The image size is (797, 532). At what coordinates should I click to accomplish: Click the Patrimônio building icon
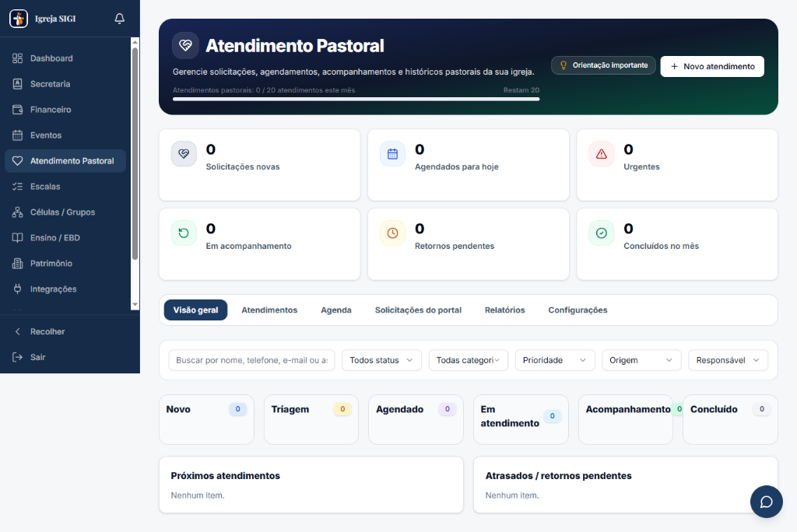[17, 264]
